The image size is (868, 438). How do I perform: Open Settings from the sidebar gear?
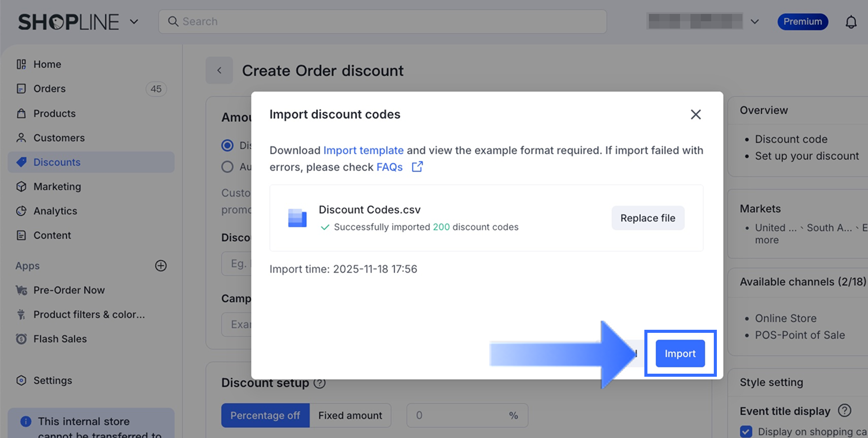click(x=21, y=380)
